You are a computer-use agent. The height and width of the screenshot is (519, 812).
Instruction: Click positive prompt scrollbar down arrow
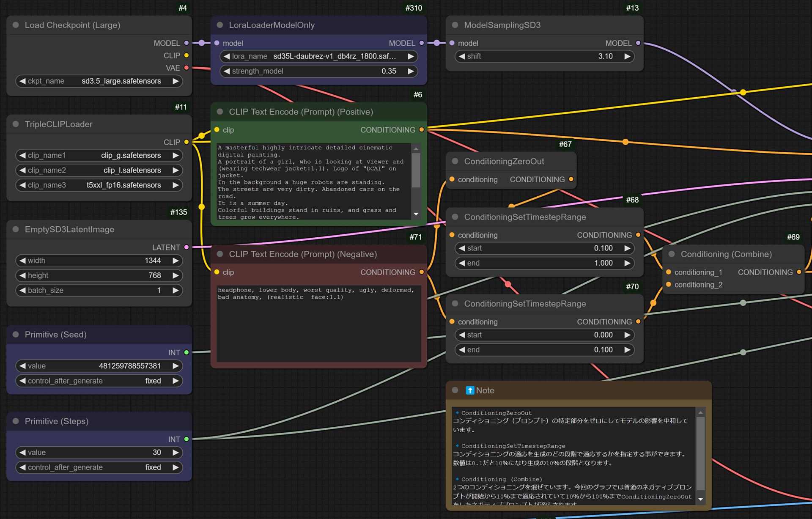click(x=416, y=214)
